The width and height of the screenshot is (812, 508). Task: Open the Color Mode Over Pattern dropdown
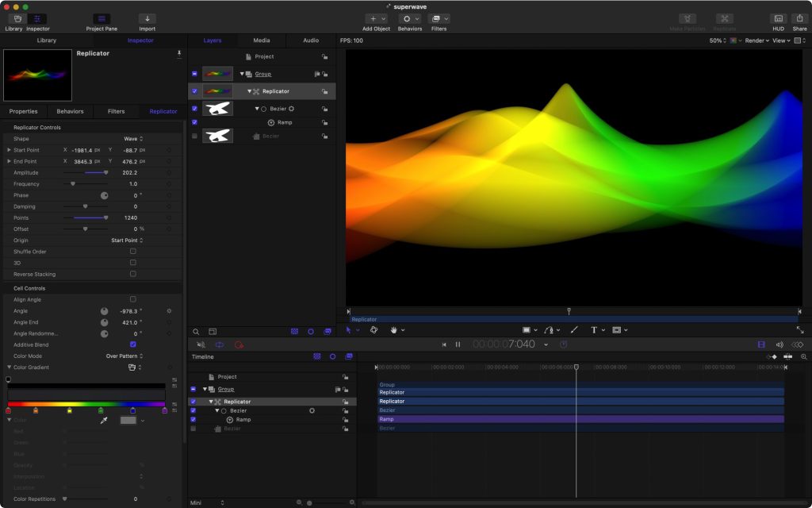point(125,356)
